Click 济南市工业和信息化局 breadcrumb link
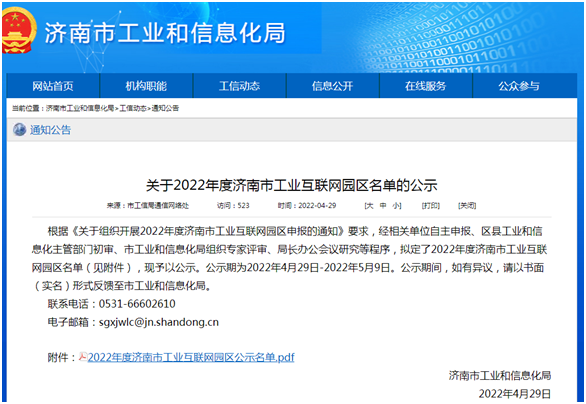The image size is (586, 404). 80,108
